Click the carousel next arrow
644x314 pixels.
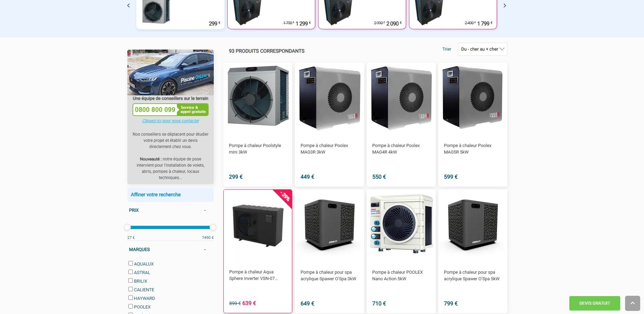(x=505, y=6)
